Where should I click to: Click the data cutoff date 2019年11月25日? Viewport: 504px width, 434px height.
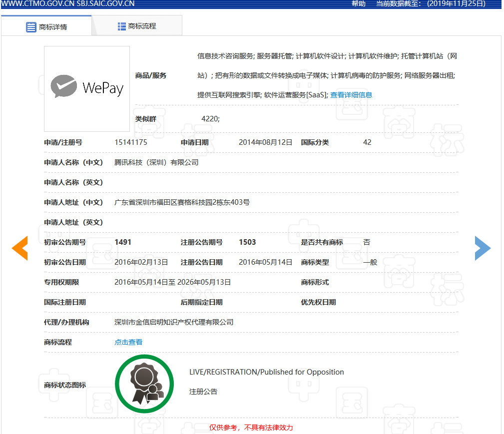point(456,4)
